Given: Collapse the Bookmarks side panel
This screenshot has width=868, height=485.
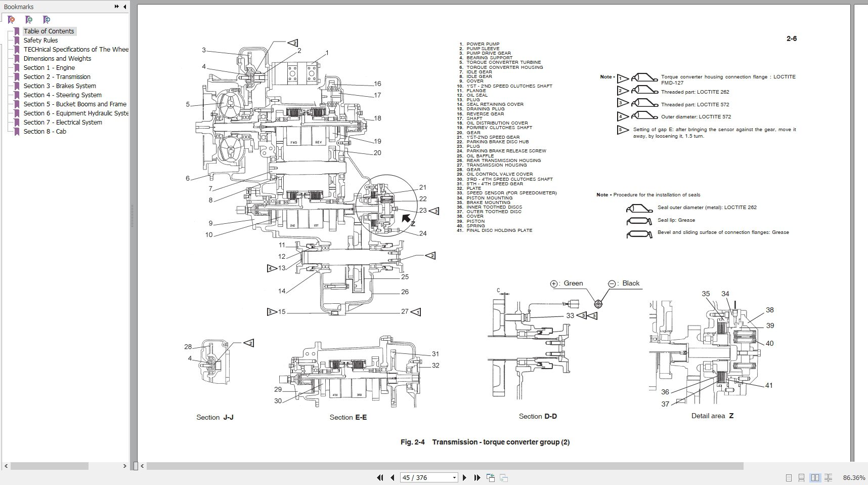Looking at the screenshot, I should 124,7.
